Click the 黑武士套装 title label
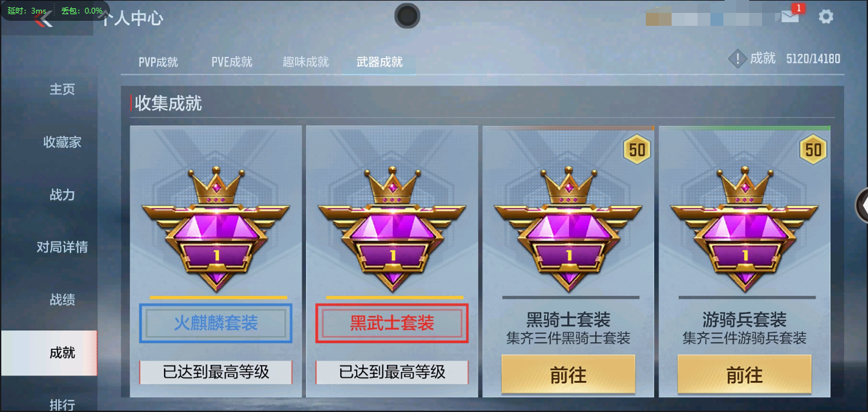The height and width of the screenshot is (412, 868). (392, 323)
